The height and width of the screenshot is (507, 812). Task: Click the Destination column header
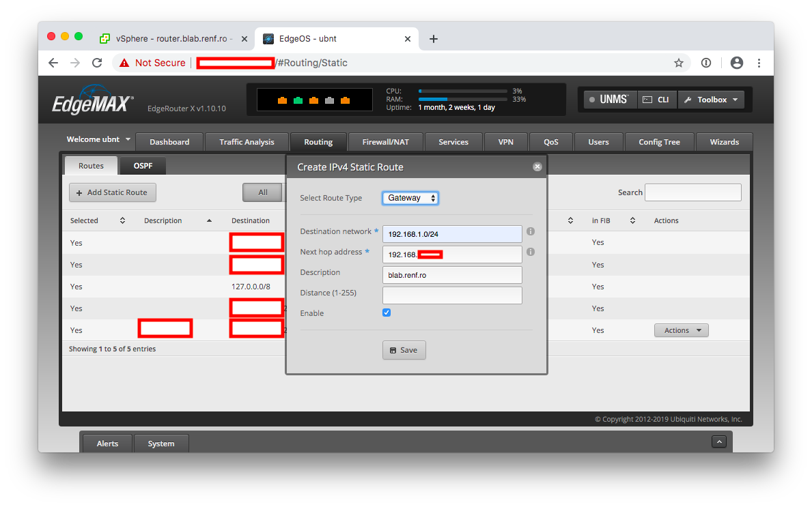coord(251,220)
